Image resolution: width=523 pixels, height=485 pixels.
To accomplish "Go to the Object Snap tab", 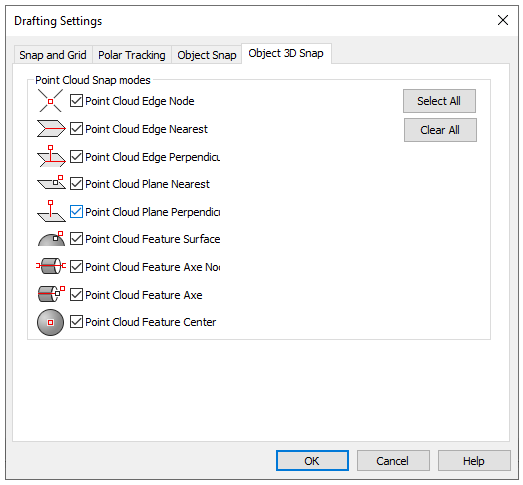I will [x=207, y=55].
